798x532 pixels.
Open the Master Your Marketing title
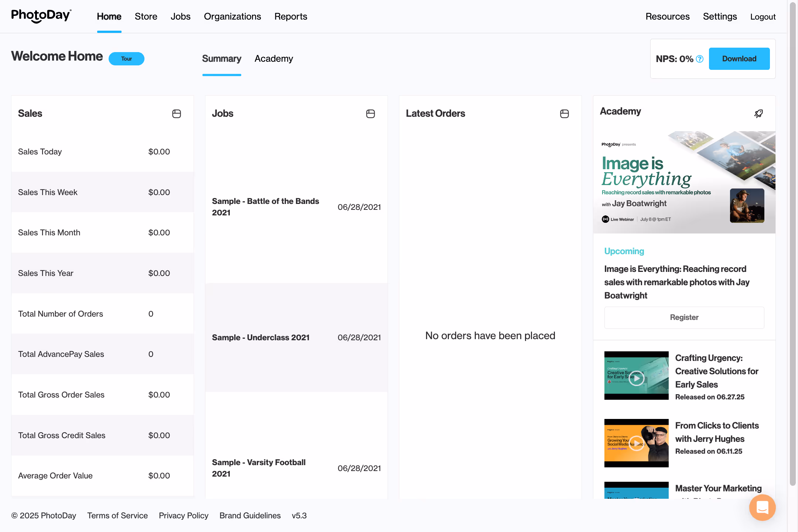[719, 489]
